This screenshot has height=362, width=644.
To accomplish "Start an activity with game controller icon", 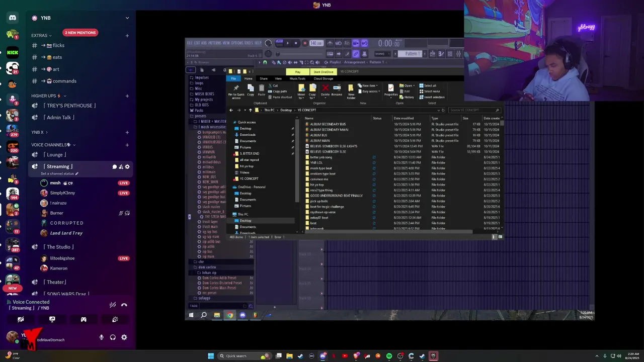I will point(84,319).
